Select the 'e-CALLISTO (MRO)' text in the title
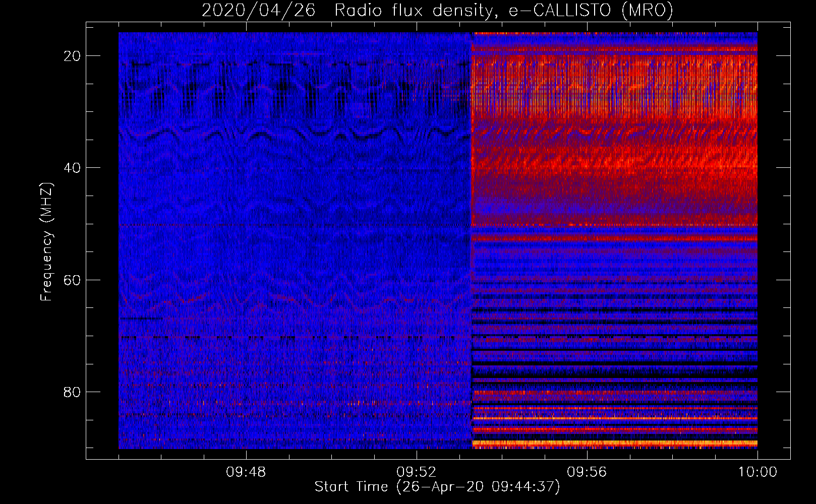 point(591,11)
